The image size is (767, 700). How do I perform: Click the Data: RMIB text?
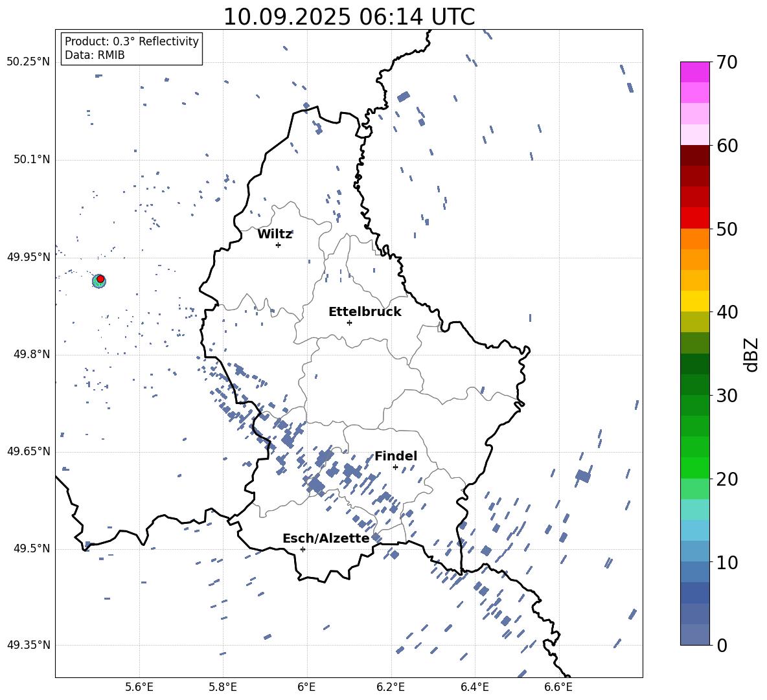[x=95, y=55]
